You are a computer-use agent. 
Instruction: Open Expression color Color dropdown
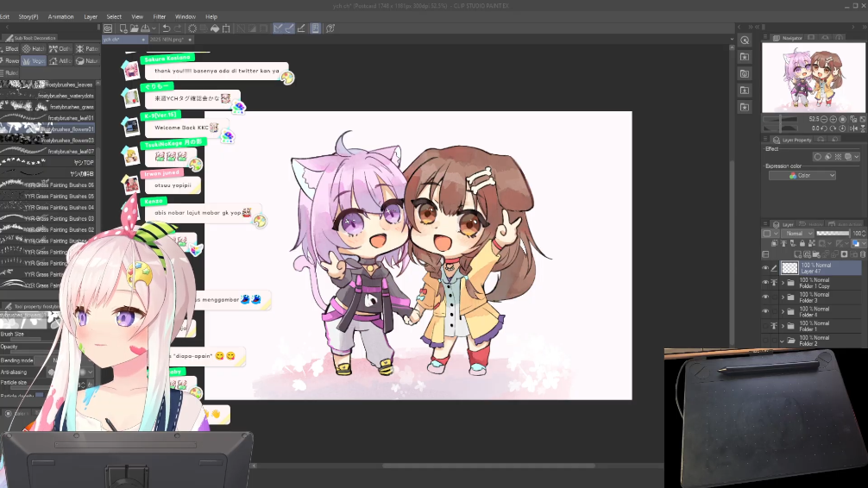pyautogui.click(x=802, y=175)
